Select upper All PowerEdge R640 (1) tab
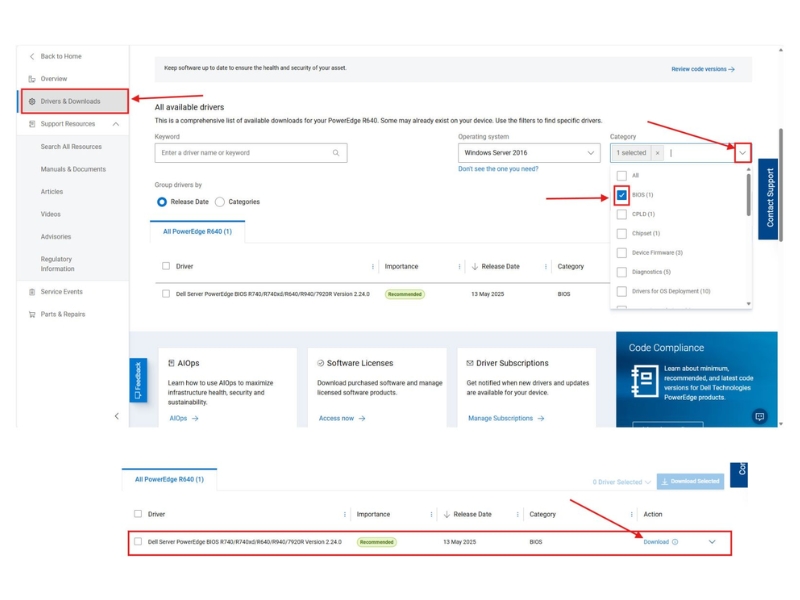 coord(197,232)
